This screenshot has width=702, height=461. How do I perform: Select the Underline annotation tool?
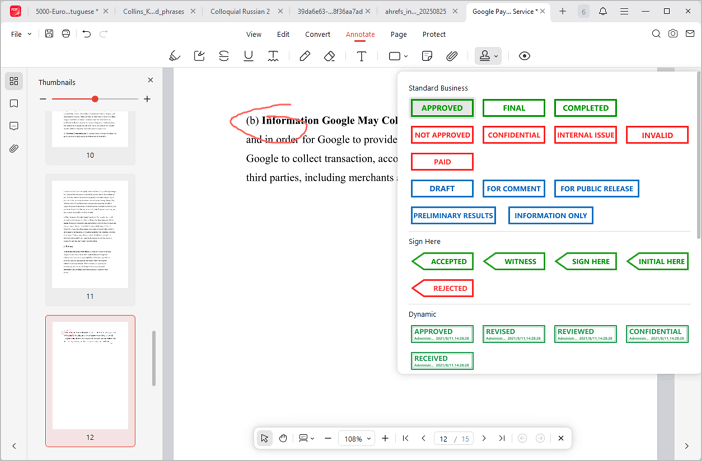point(248,56)
